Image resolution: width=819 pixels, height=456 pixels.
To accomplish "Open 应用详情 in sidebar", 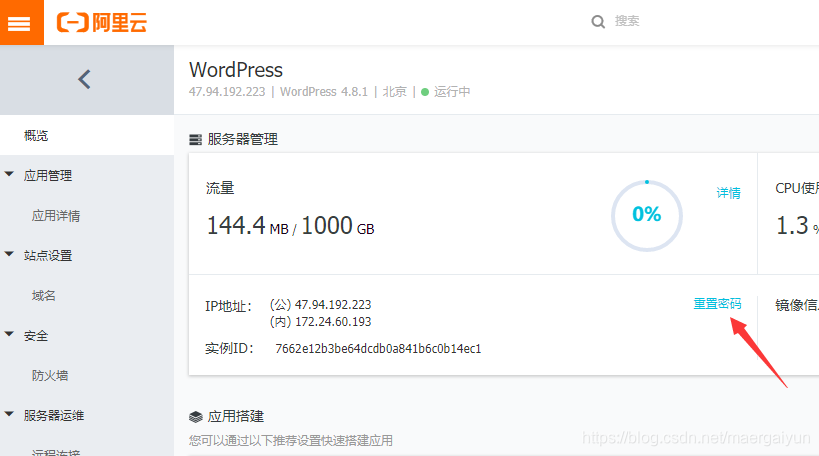I will tap(56, 216).
